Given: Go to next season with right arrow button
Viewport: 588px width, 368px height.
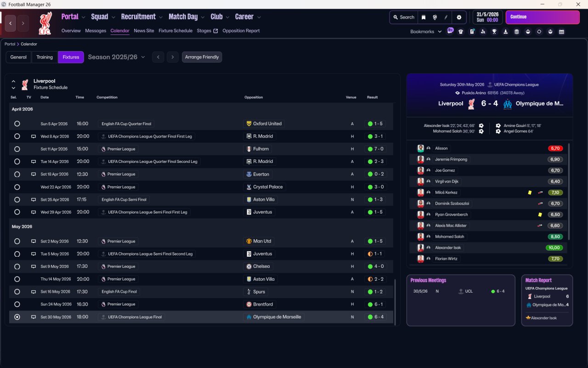Looking at the screenshot, I should (x=173, y=57).
